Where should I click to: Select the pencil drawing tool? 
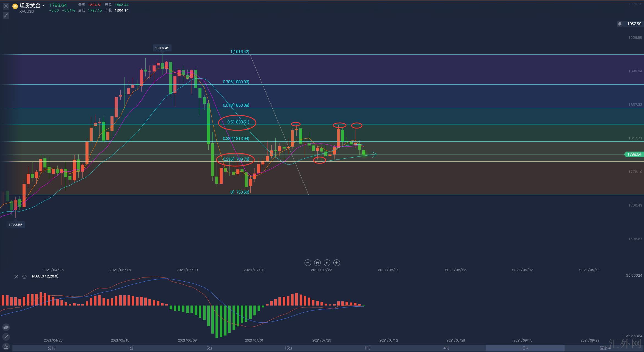pyautogui.click(x=6, y=337)
